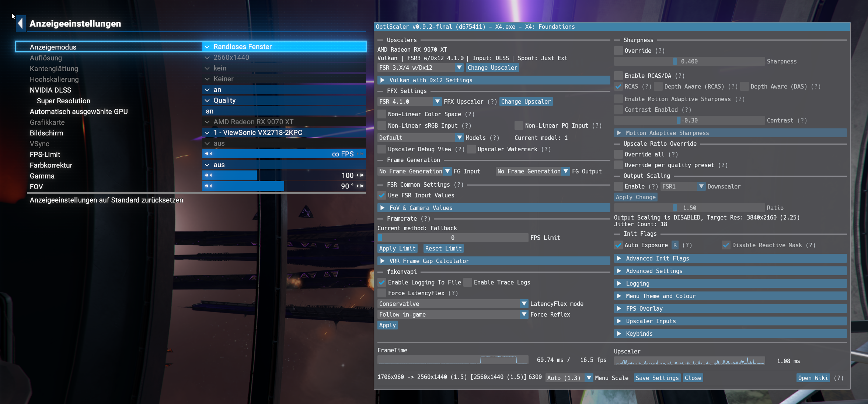Screen dimensions: 868x404
Task: Expand the Advanced Init Flags section
Action: [731, 258]
